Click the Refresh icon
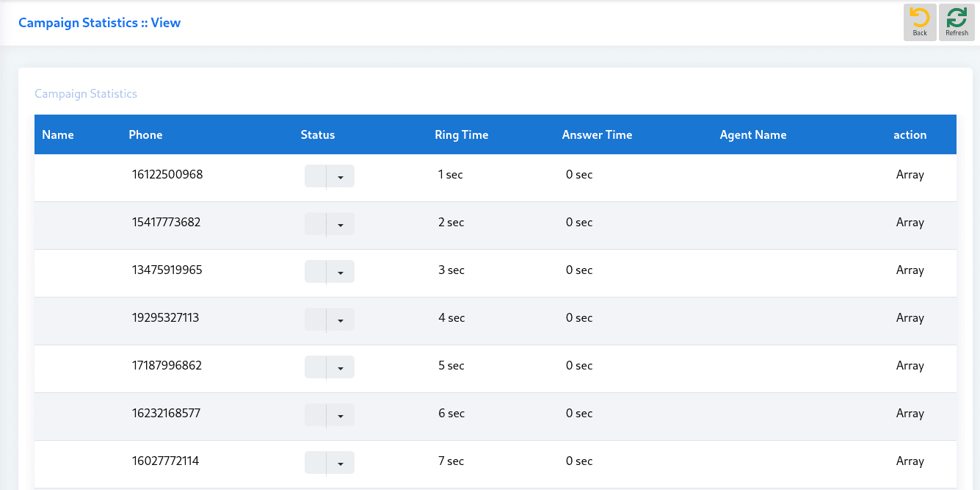Viewport: 980px width, 490px height. click(957, 18)
